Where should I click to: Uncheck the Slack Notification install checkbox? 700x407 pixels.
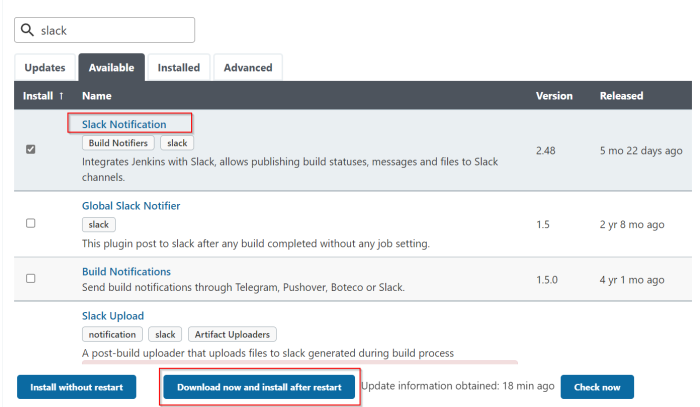(x=30, y=149)
